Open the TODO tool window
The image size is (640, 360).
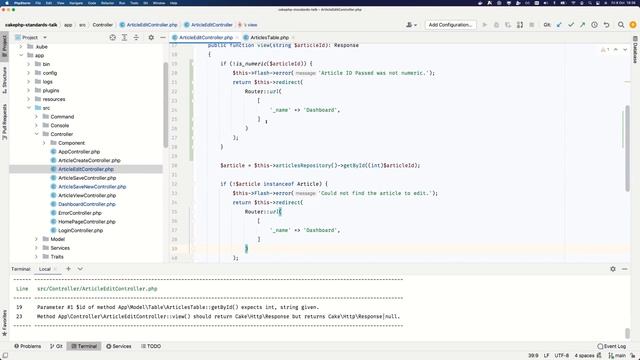[151, 346]
